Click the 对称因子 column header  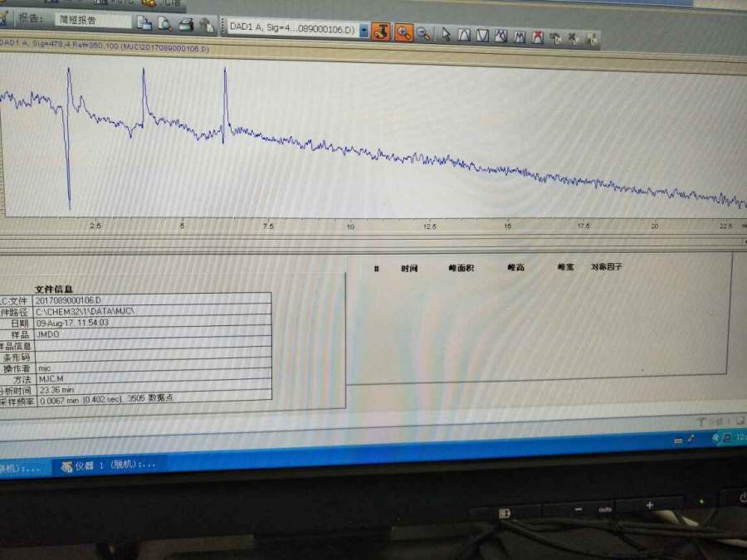coord(607,266)
